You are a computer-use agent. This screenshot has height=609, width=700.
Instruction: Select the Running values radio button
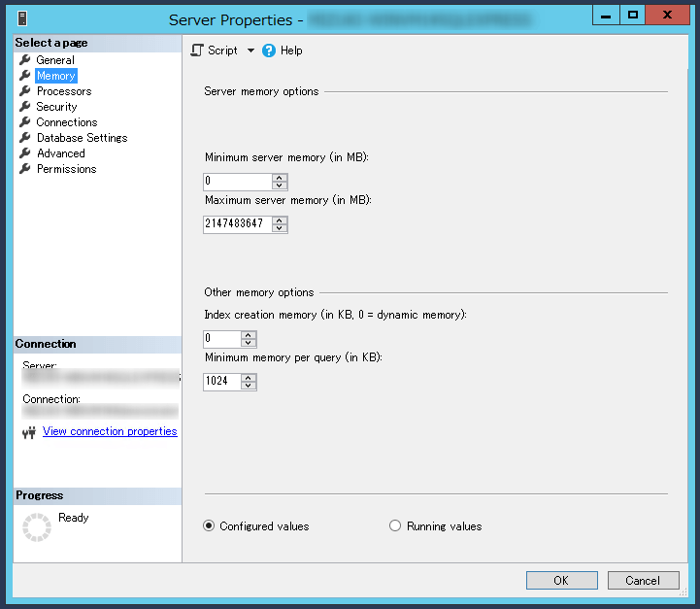point(395,526)
